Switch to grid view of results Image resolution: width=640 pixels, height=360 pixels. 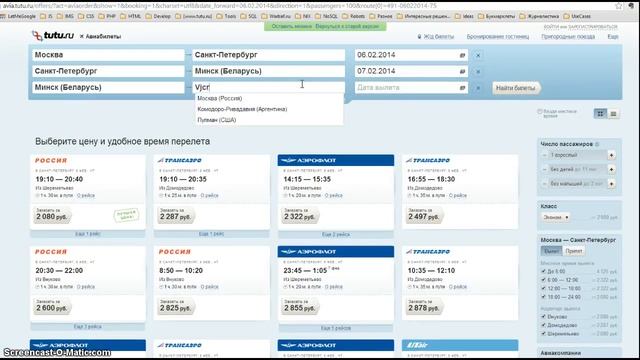point(600,114)
